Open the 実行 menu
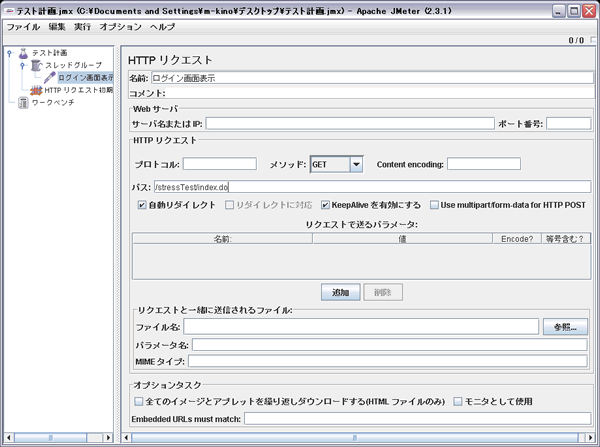Viewport: 600px width, 447px height. point(82,27)
